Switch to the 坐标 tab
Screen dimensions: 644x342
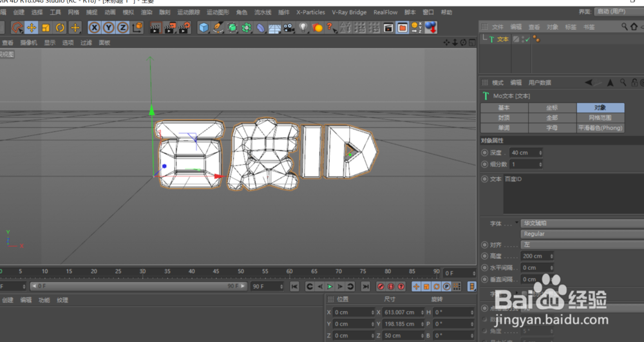[x=552, y=108]
